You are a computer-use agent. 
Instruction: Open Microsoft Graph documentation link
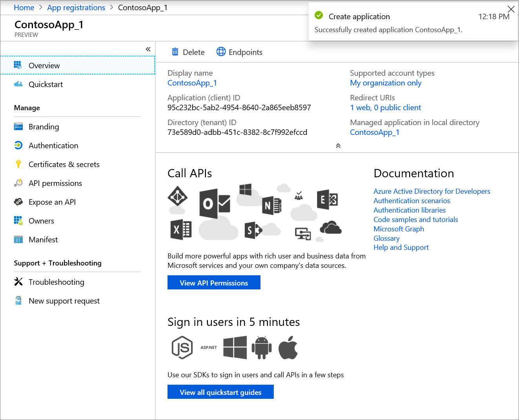pos(399,229)
